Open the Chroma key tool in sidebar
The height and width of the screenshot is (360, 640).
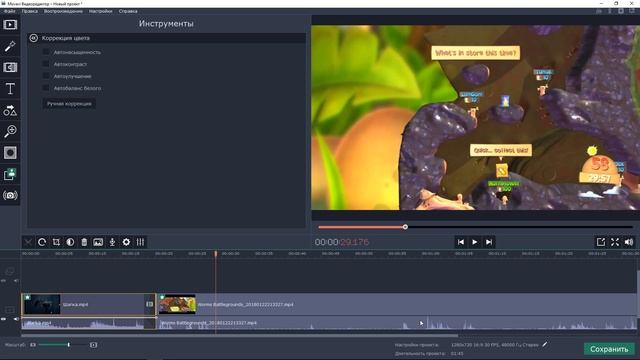click(x=10, y=174)
